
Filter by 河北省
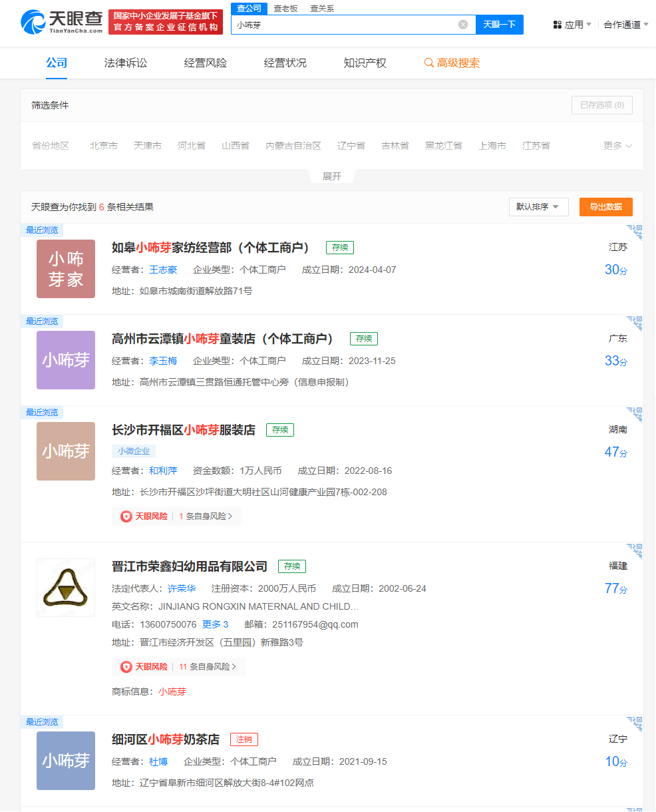pyautogui.click(x=192, y=146)
